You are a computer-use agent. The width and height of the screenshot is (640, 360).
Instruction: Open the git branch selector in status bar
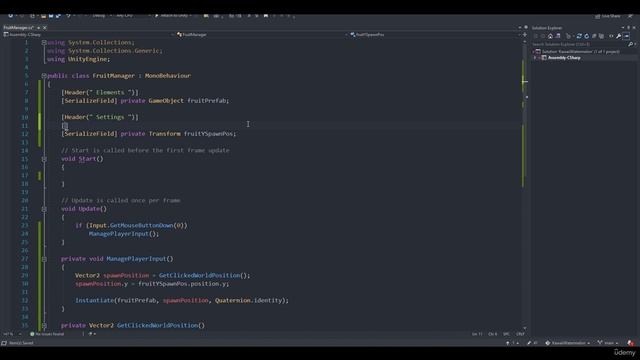tap(608, 343)
